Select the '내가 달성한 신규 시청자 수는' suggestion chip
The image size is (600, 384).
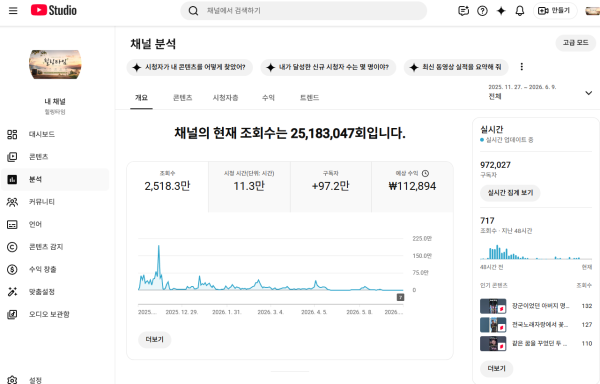pos(328,67)
